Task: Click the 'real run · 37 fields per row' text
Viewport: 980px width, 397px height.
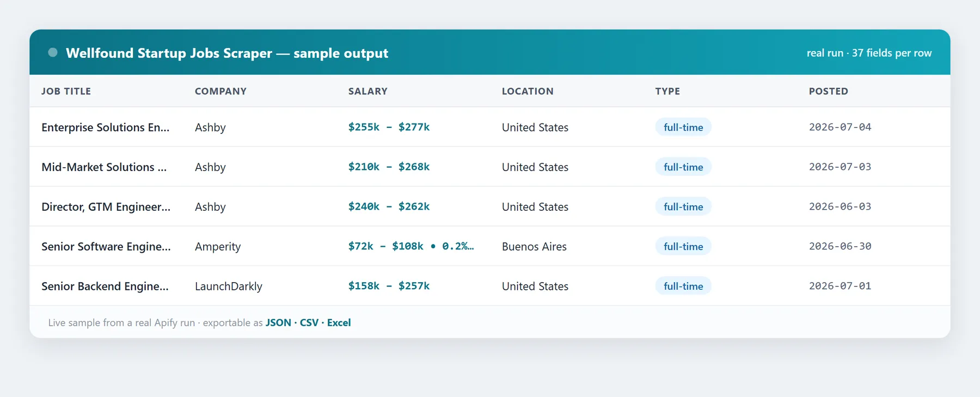Action: (x=869, y=53)
